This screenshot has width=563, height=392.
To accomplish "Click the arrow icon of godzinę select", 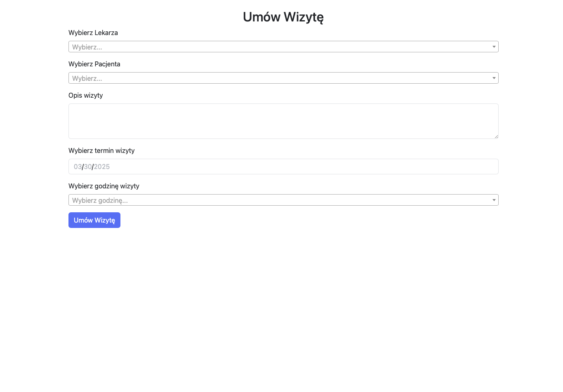I will [494, 200].
